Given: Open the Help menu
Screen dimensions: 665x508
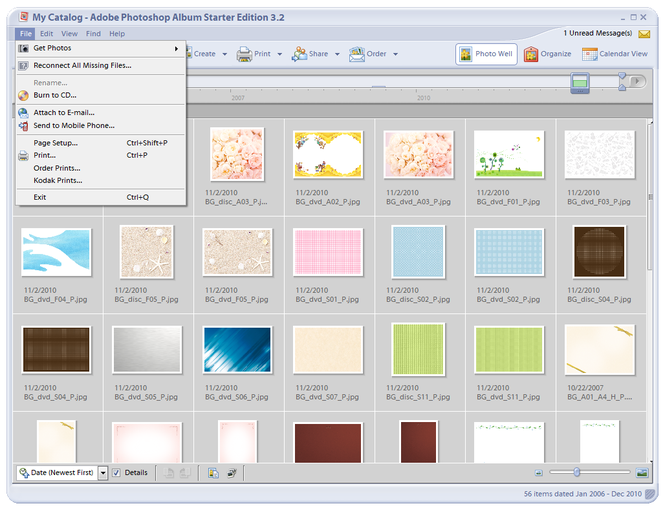Looking at the screenshot, I should pos(117,34).
